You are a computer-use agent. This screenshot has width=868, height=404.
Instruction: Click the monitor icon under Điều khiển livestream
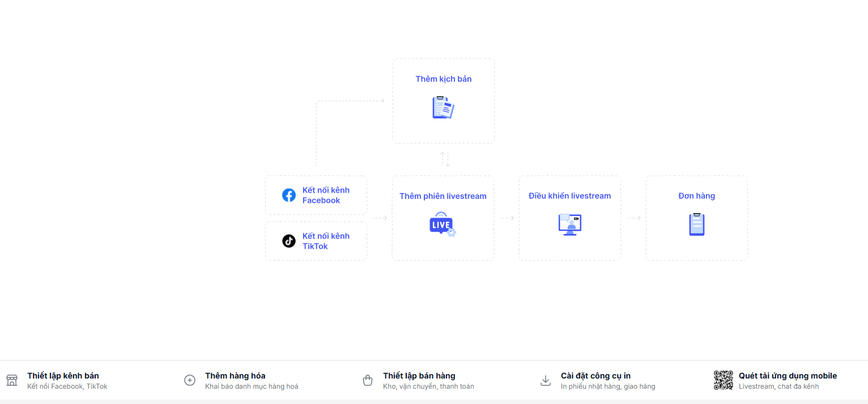[570, 224]
